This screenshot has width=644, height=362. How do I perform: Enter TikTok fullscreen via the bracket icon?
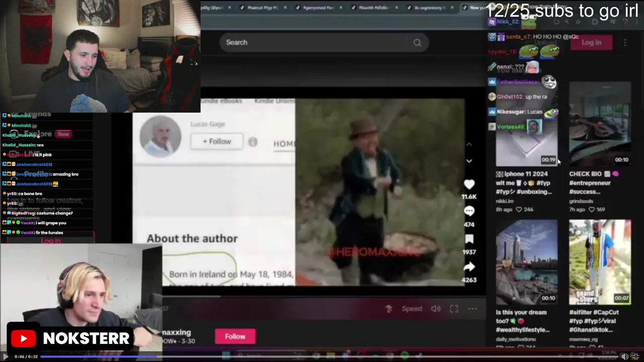point(454,309)
